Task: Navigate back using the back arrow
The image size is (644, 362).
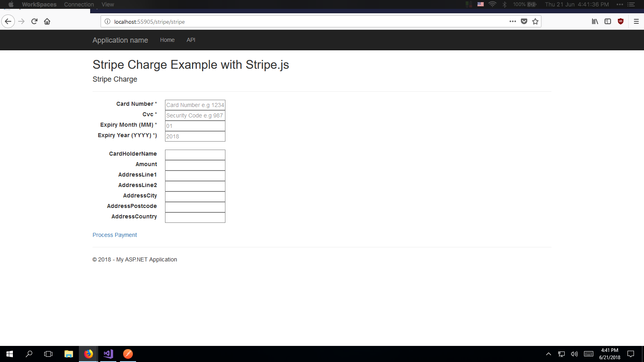Action: point(8,21)
